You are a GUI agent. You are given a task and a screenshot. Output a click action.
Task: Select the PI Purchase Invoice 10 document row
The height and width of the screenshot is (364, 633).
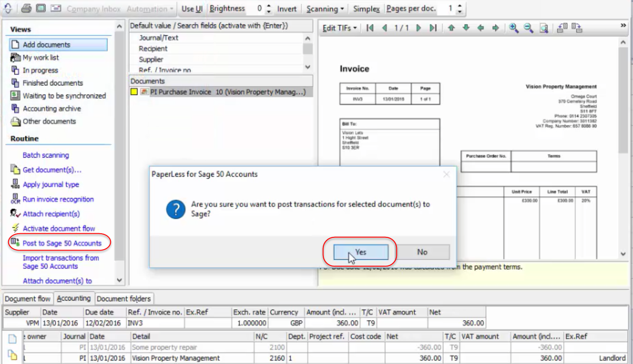pos(221,92)
